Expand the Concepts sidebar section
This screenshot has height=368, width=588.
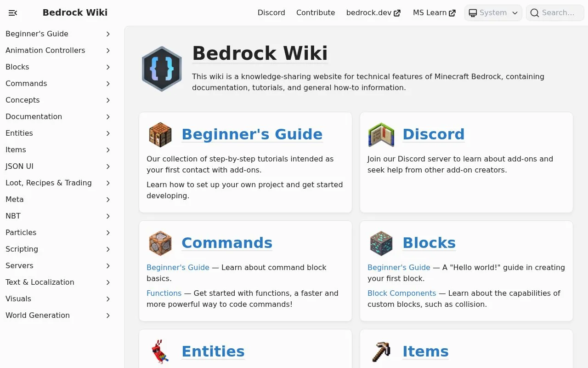tap(108, 100)
